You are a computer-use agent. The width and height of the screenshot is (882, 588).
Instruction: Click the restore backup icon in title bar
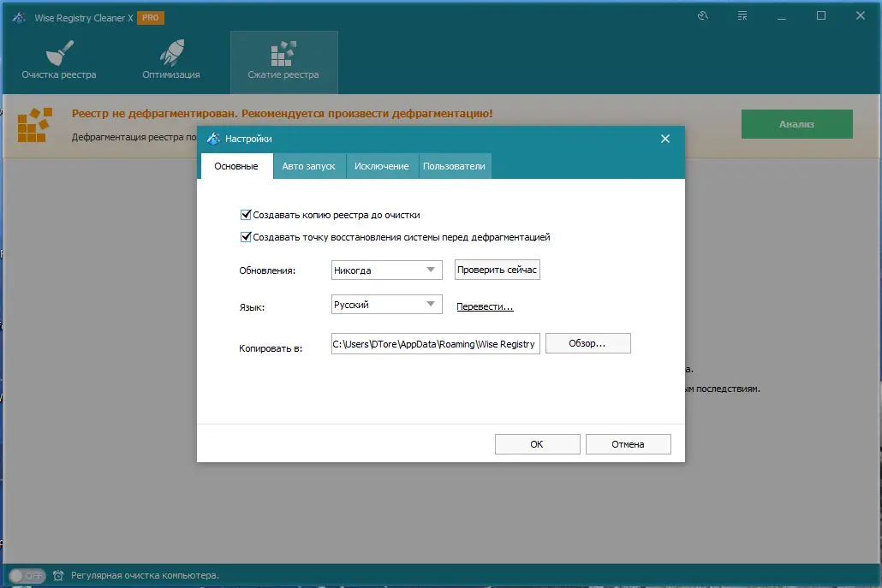[702, 15]
